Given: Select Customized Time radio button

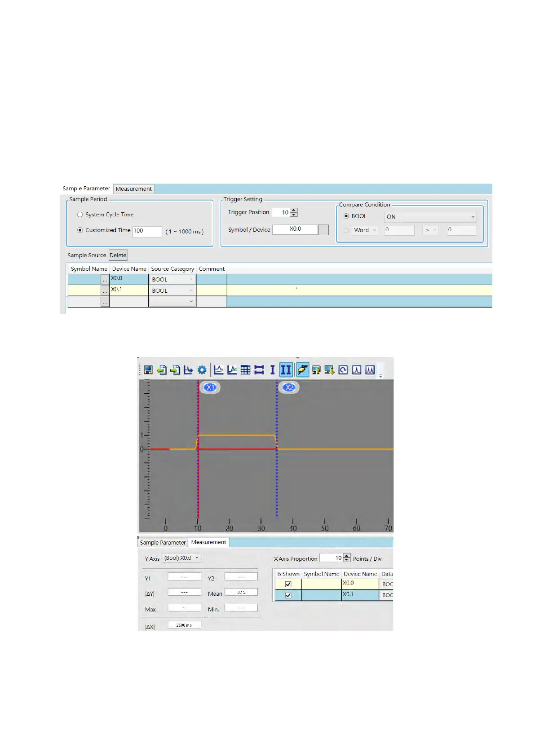Looking at the screenshot, I should [80, 230].
